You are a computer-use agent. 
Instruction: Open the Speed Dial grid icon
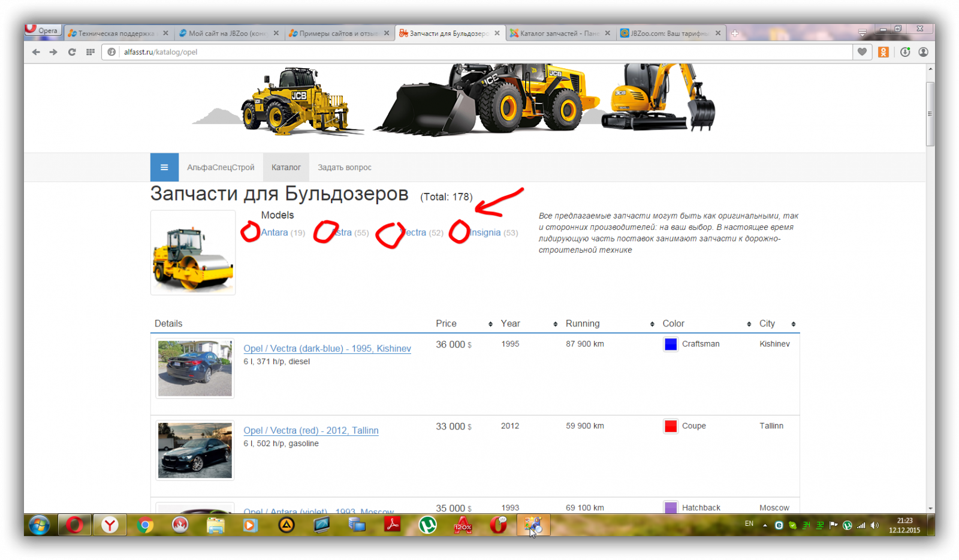point(91,52)
